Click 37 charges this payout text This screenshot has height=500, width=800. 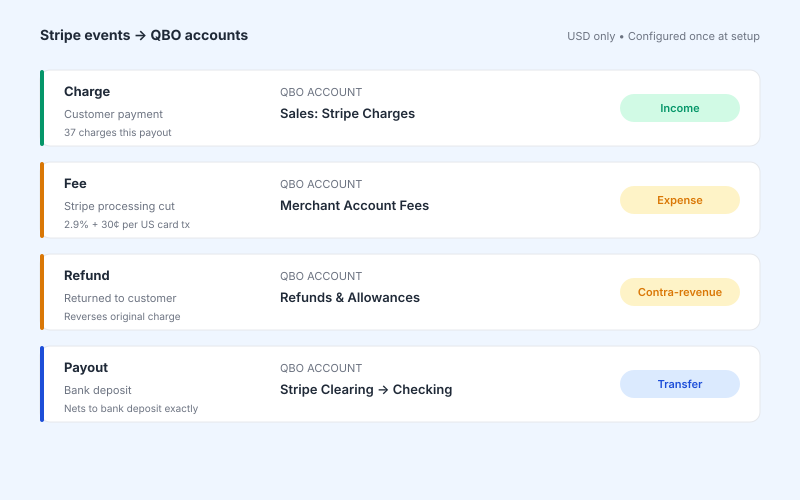pyautogui.click(x=117, y=133)
